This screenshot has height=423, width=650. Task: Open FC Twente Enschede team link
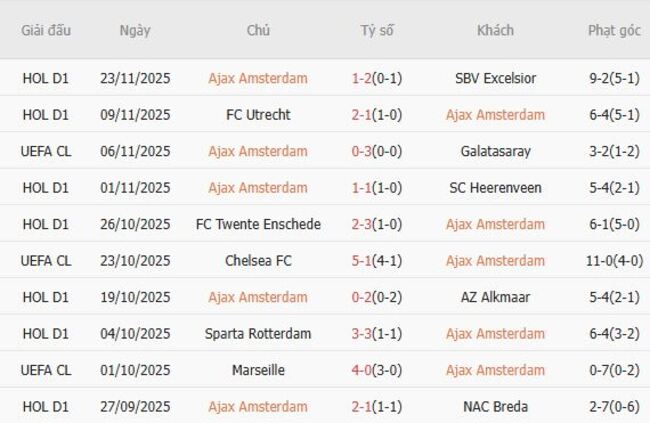click(x=258, y=224)
